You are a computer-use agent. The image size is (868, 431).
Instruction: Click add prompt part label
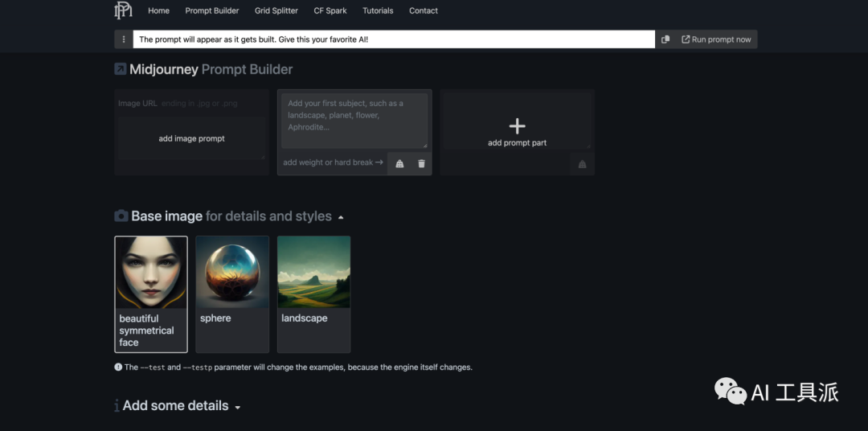(517, 143)
